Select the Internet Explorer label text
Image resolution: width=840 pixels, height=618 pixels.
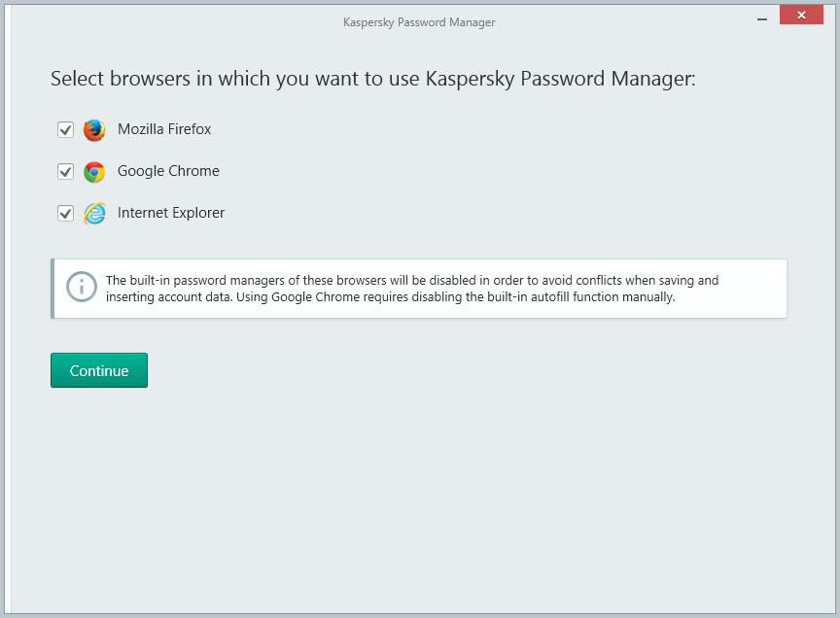coord(171,213)
